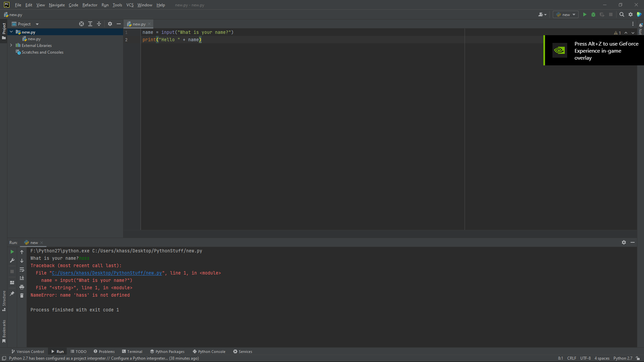
Task: Click the JetBrains Toolbox icon at the top right
Action: [x=639, y=14]
